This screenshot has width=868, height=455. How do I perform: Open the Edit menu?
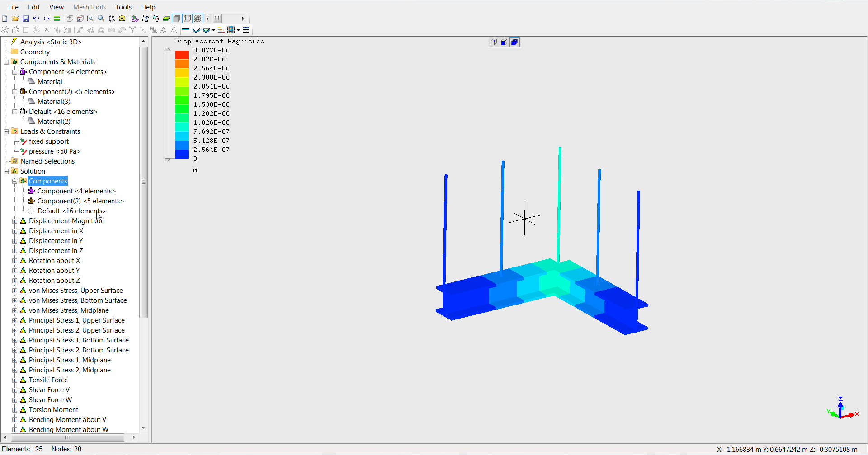point(34,7)
